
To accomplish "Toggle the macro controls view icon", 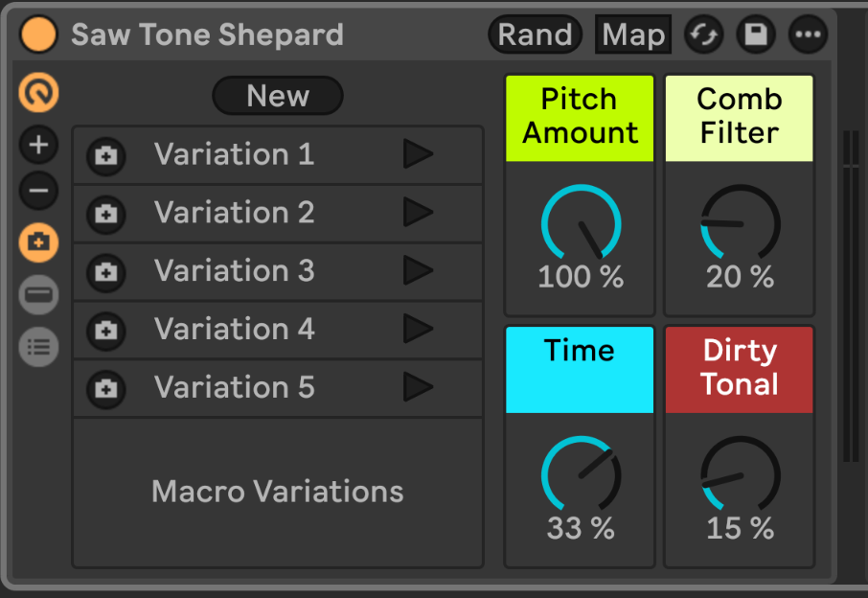I will pos(39,93).
